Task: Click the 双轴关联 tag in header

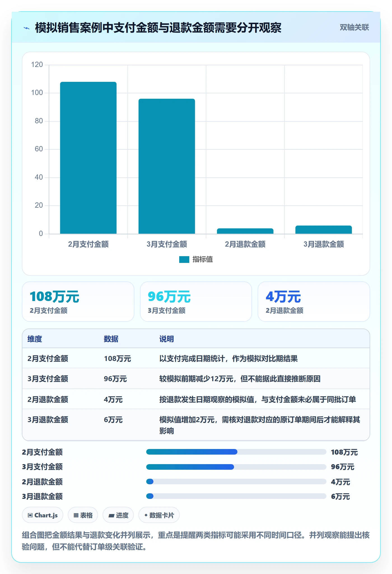Action: coord(354,27)
